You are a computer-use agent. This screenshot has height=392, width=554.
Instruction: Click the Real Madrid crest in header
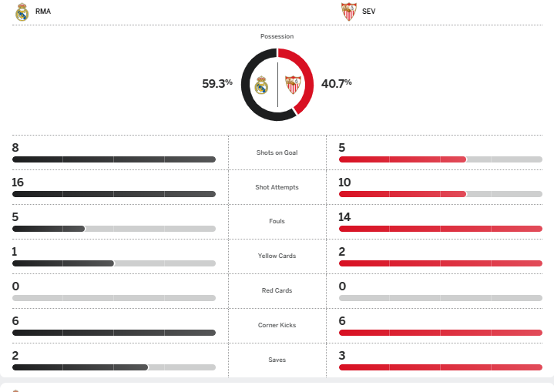point(22,12)
